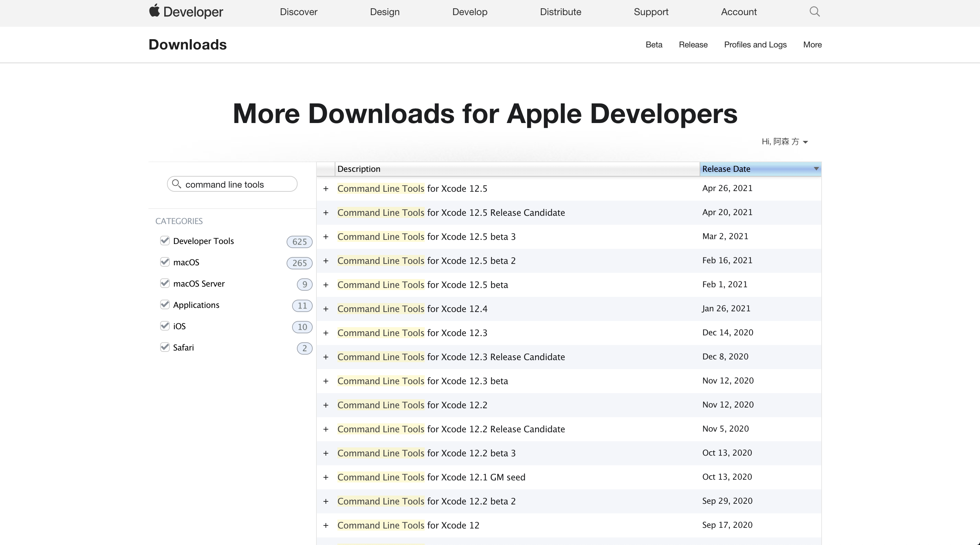This screenshot has width=980, height=545.
Task: Expand the Command Line Tools for Xcode 12.3 row
Action: click(x=326, y=333)
